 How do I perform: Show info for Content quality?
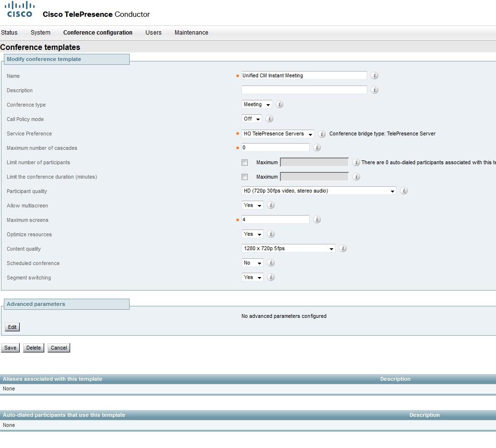(x=343, y=248)
